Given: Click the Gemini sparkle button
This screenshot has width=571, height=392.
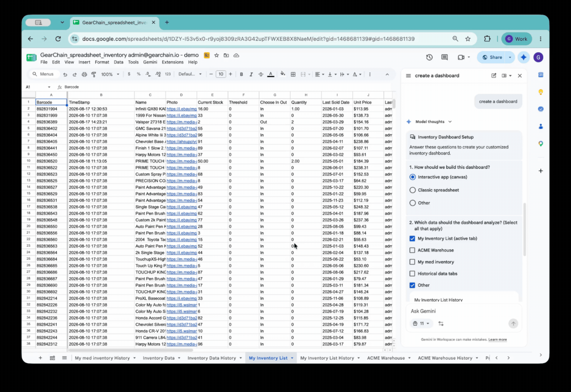Looking at the screenshot, I should [x=523, y=57].
